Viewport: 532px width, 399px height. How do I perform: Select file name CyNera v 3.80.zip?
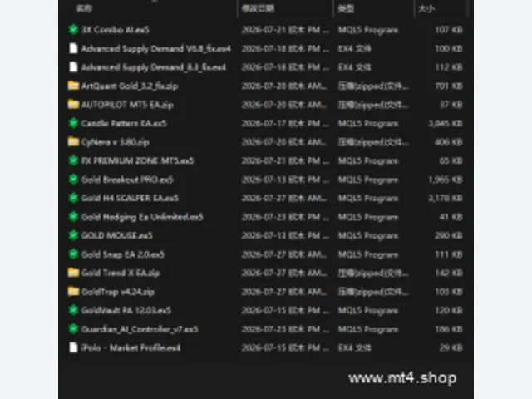coord(115,142)
